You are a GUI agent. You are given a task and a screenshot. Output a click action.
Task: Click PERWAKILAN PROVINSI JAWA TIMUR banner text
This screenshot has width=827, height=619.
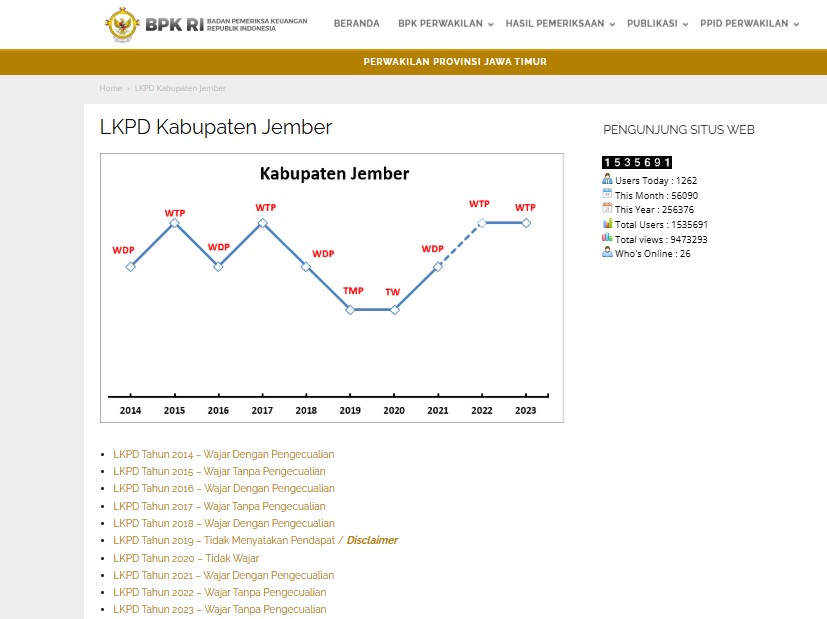click(x=455, y=62)
